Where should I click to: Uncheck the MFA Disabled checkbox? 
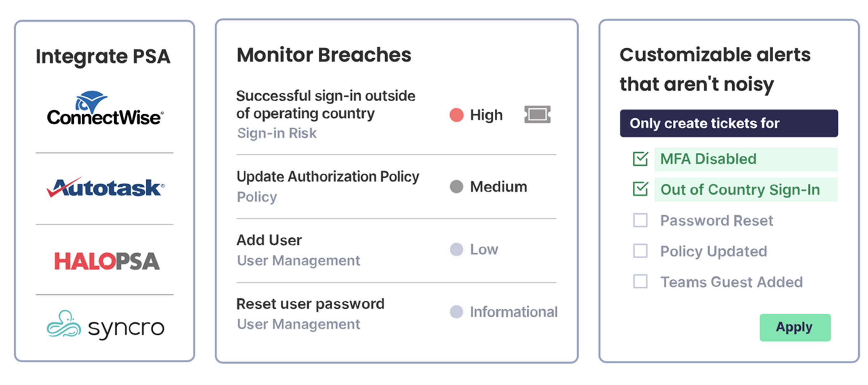(x=640, y=159)
